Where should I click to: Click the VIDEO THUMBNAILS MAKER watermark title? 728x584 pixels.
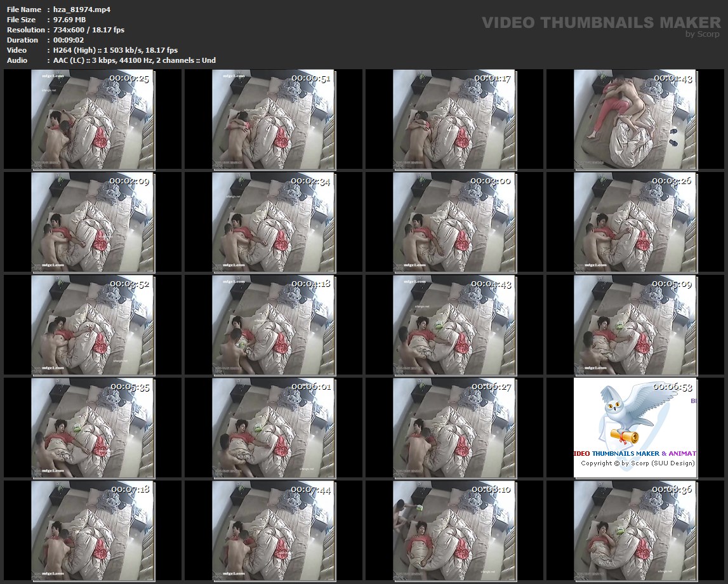tap(601, 23)
